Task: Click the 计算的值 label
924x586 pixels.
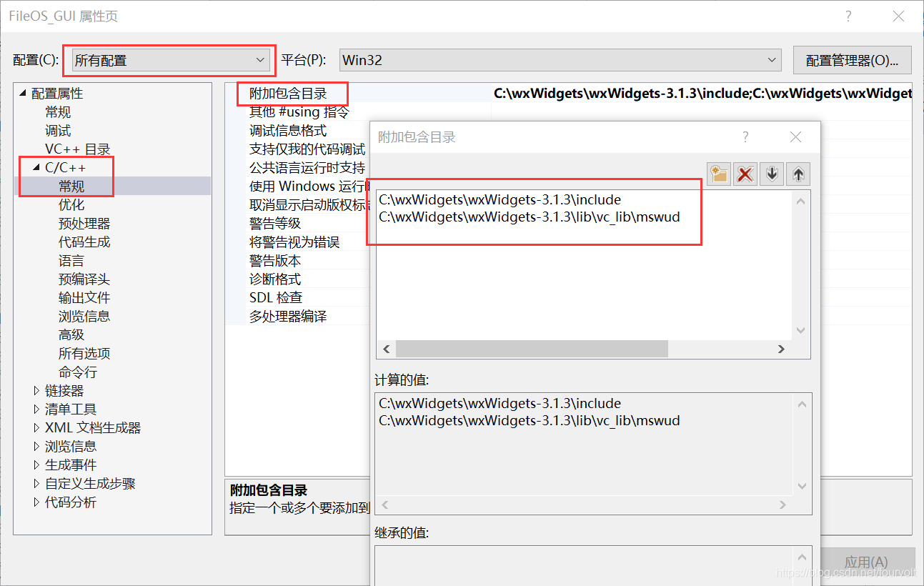Action: point(401,379)
